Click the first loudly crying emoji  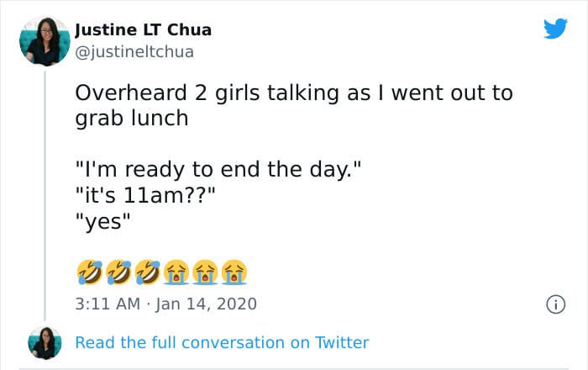pos(176,271)
